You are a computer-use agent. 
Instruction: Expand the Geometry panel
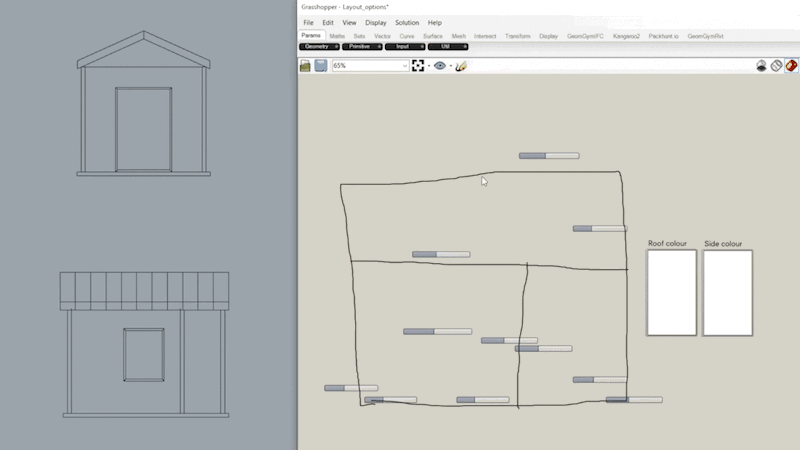pyautogui.click(x=319, y=46)
